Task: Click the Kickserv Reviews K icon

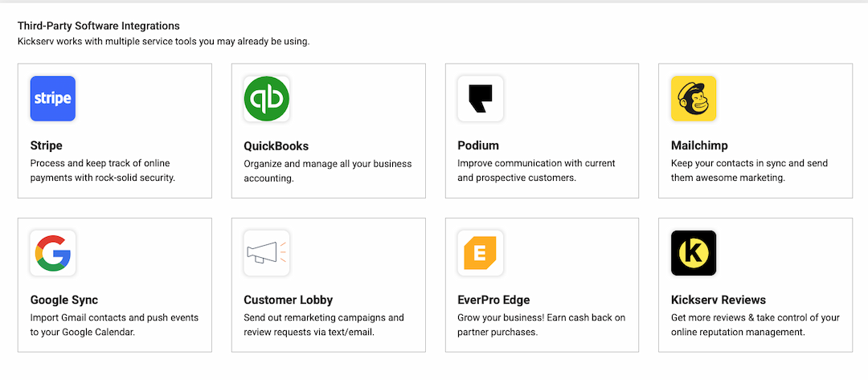Action: click(x=694, y=253)
